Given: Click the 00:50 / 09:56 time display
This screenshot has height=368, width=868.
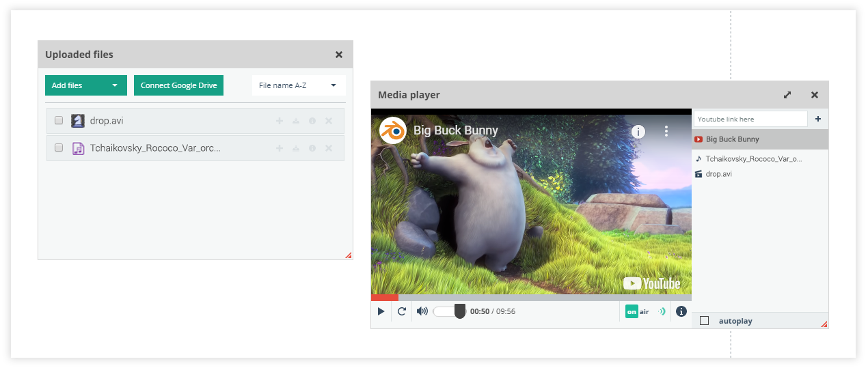Looking at the screenshot, I should click(x=493, y=311).
